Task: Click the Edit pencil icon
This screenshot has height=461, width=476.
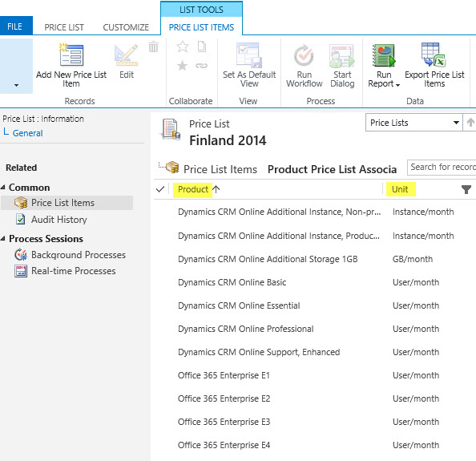Action: pos(127,55)
